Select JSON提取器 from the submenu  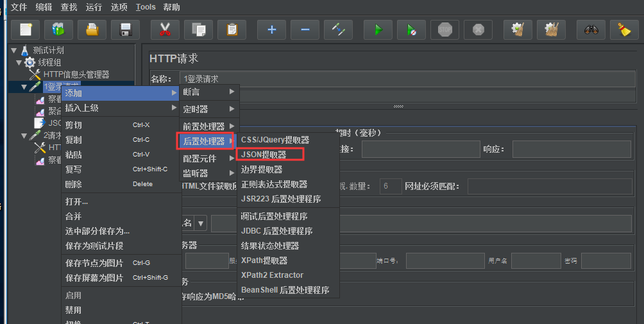point(288,155)
